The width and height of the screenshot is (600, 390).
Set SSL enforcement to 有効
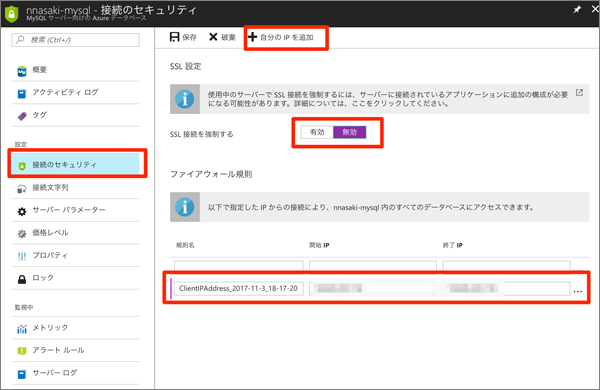point(317,132)
